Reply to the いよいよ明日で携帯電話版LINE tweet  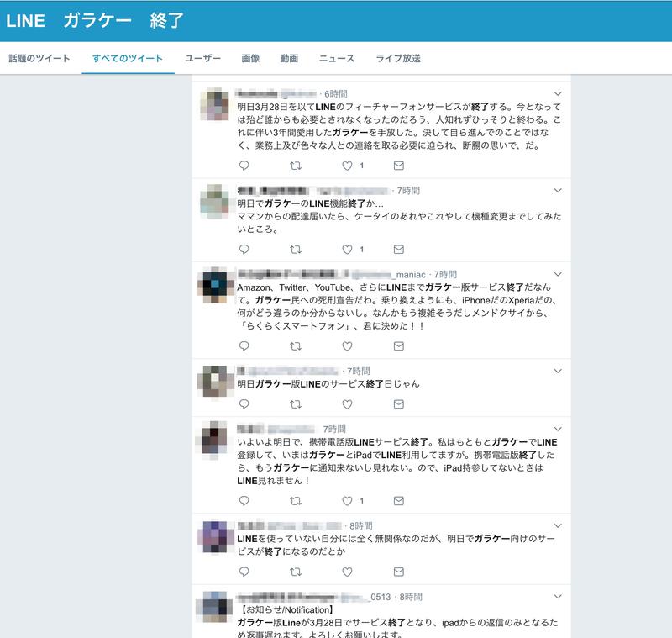pyautogui.click(x=244, y=500)
